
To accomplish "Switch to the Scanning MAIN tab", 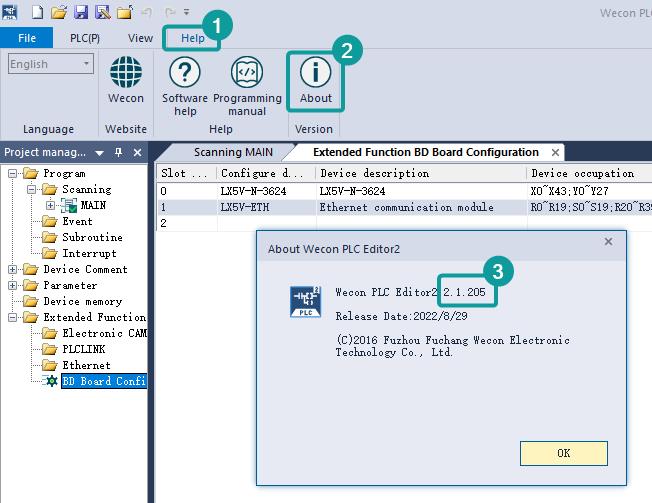I will pyautogui.click(x=231, y=153).
